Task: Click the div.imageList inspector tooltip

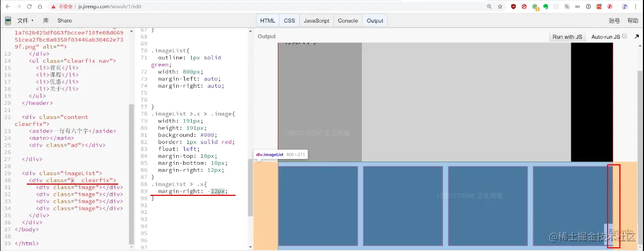Action: coord(280,154)
